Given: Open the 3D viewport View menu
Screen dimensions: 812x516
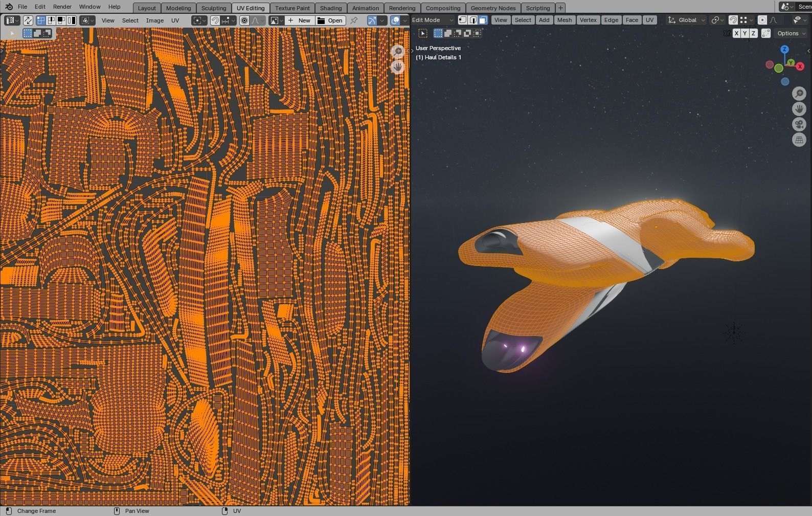Looking at the screenshot, I should (501, 20).
